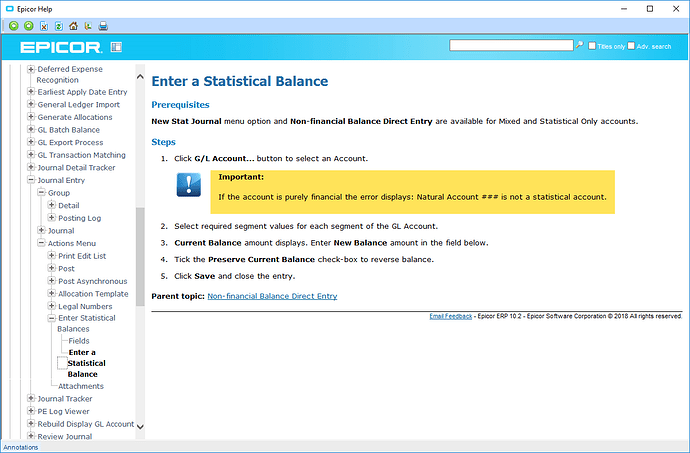Expand the Journal Detail Tracker node
The width and height of the screenshot is (690, 453).
point(31,167)
